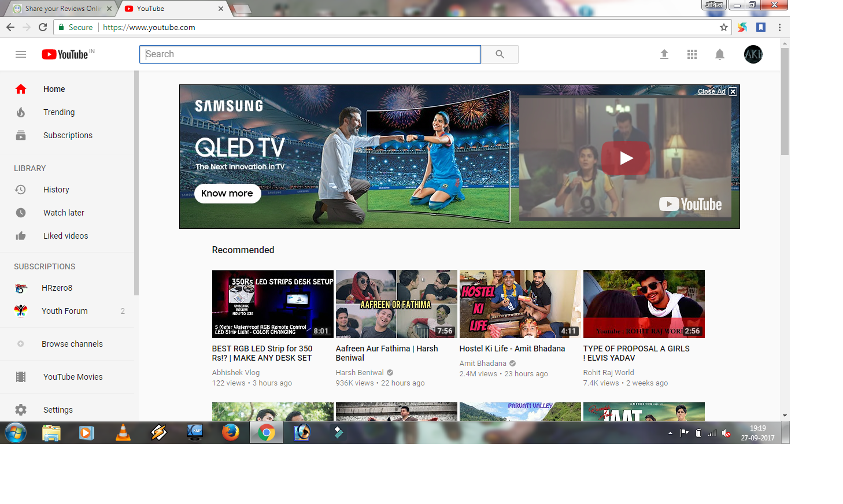This screenshot has height=504, width=843.
Task: Launch Firefox from the taskbar
Action: 231,432
